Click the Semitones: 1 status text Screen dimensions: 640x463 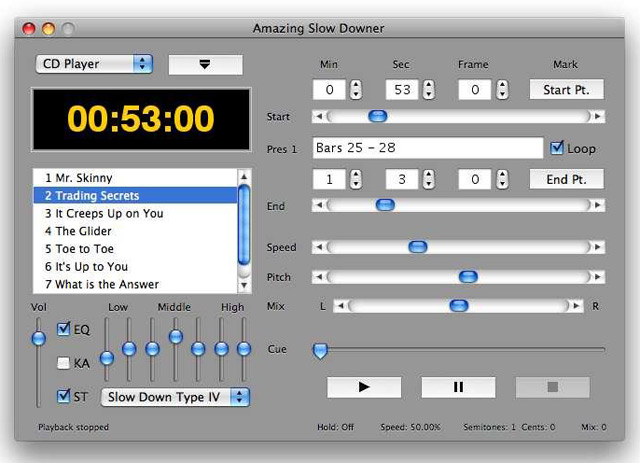click(489, 427)
